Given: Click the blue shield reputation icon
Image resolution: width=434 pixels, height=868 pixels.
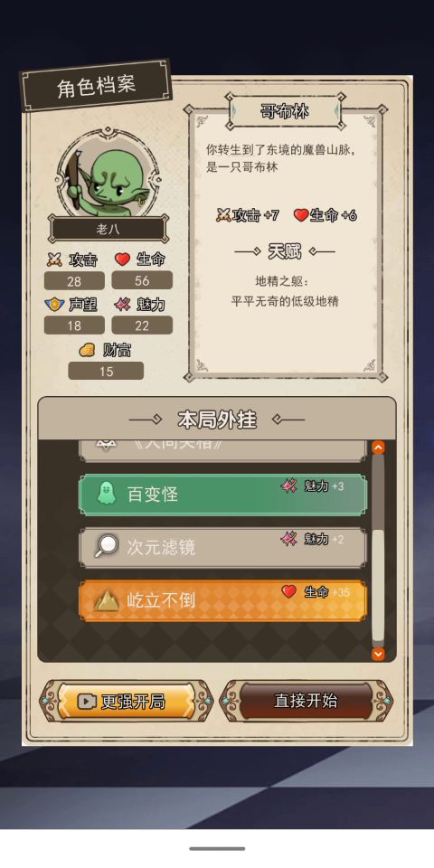Looking at the screenshot, I should (x=53, y=305).
